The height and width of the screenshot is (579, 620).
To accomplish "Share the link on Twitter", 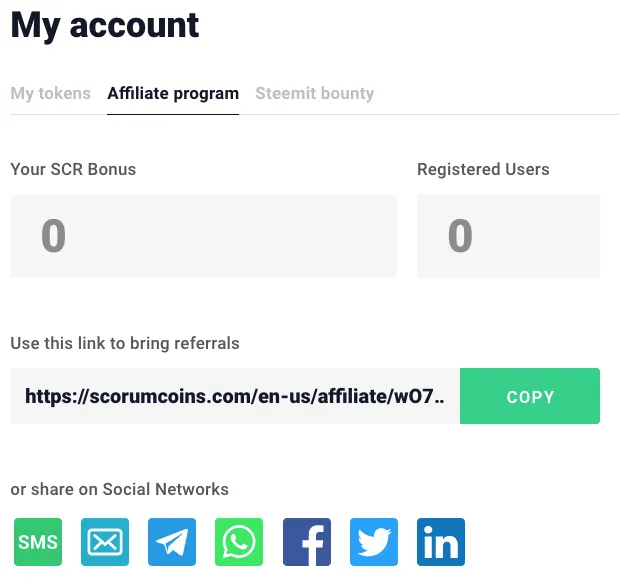I will [x=374, y=543].
